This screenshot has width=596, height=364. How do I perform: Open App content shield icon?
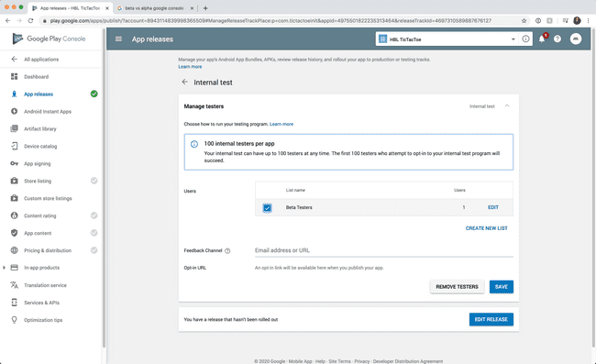coord(14,233)
